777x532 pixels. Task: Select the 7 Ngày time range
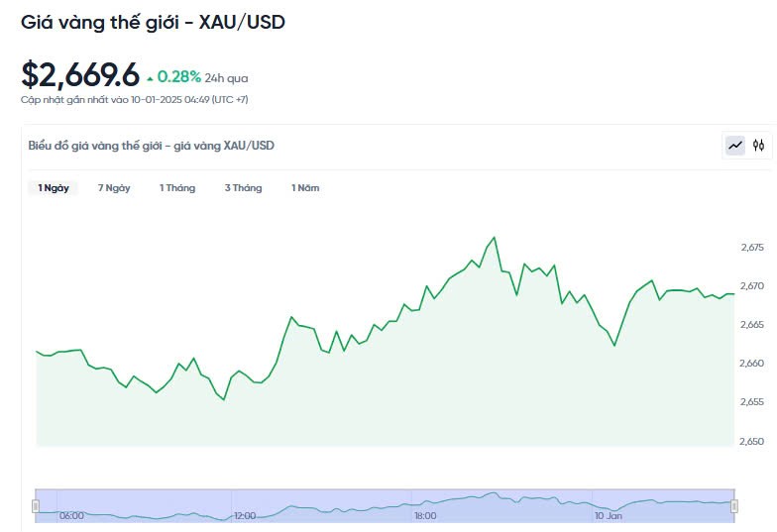[114, 188]
